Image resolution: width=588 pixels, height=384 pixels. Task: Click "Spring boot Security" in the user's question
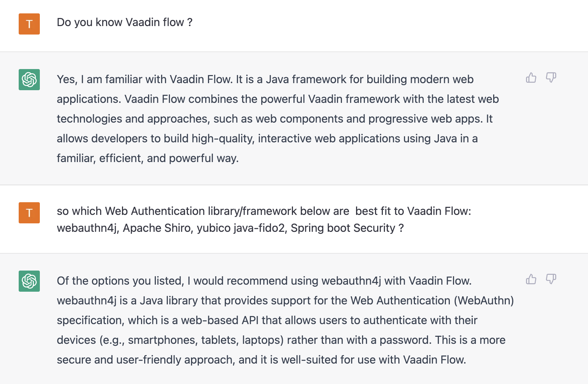pos(343,228)
